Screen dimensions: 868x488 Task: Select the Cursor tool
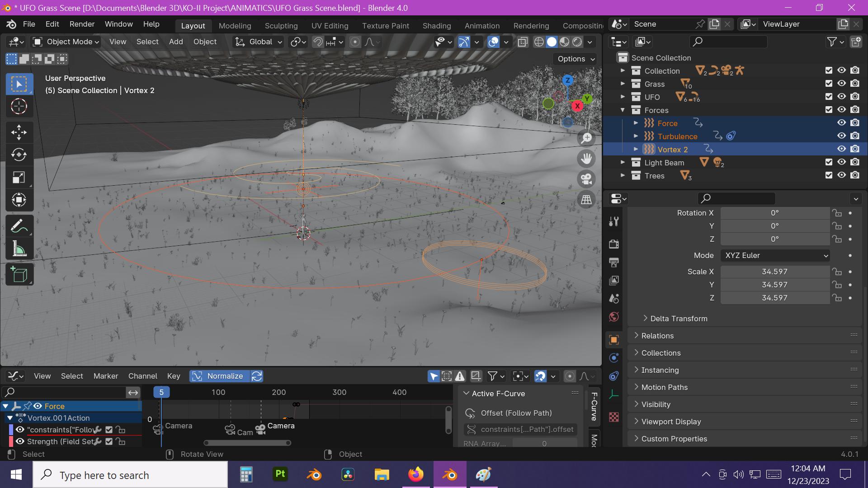pos(19,107)
